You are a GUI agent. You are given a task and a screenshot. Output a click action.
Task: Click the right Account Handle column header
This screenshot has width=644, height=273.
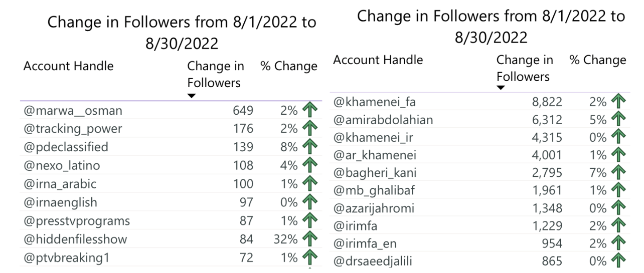[378, 60]
